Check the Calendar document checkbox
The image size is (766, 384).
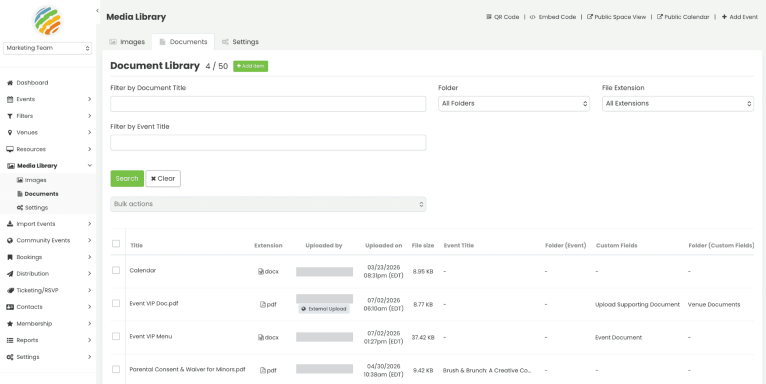[116, 270]
